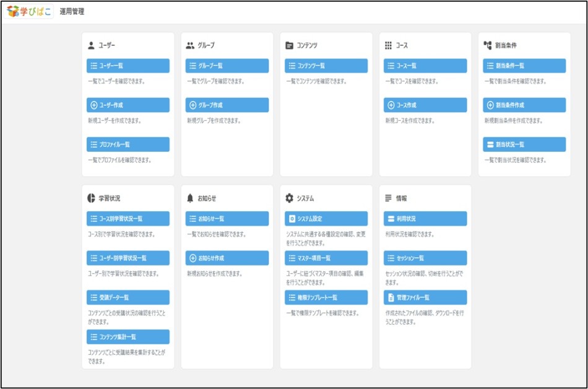Click the グループ people icon header
This screenshot has width=588, height=389.
pos(191,45)
